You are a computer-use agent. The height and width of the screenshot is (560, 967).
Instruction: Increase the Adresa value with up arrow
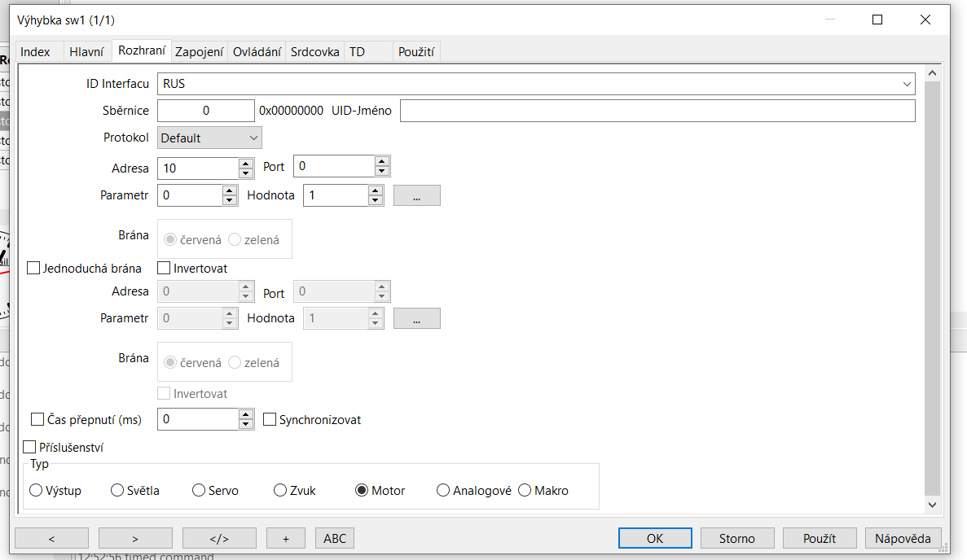coord(246,163)
